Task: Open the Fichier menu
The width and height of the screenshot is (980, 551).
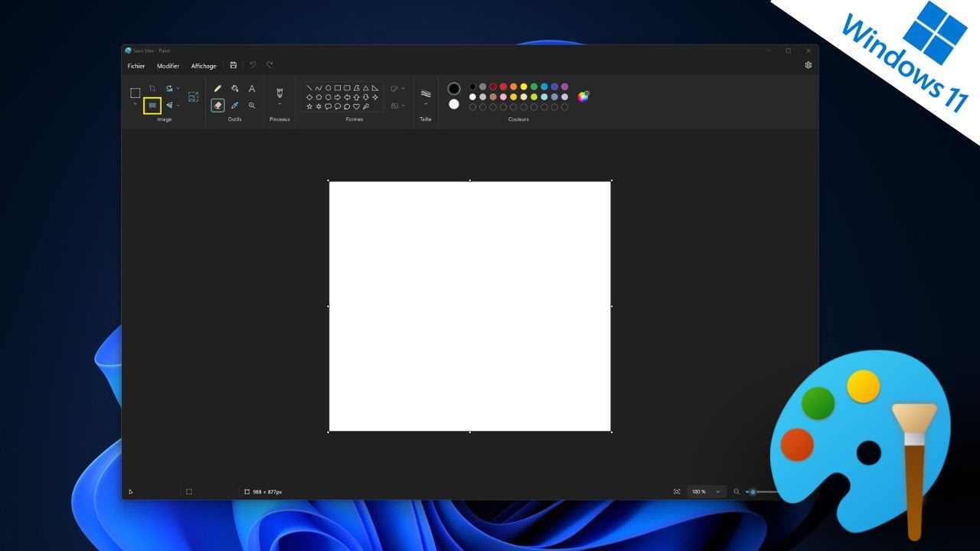Action: [x=136, y=66]
